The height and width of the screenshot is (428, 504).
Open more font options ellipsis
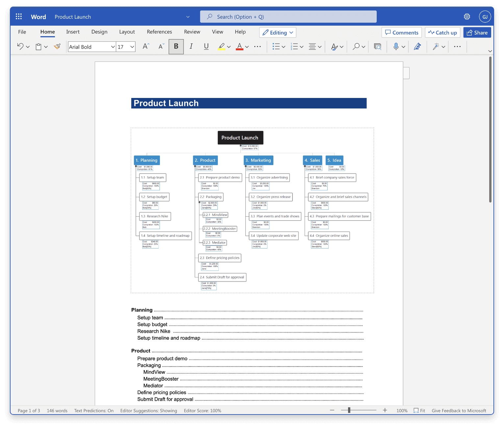[x=258, y=47]
